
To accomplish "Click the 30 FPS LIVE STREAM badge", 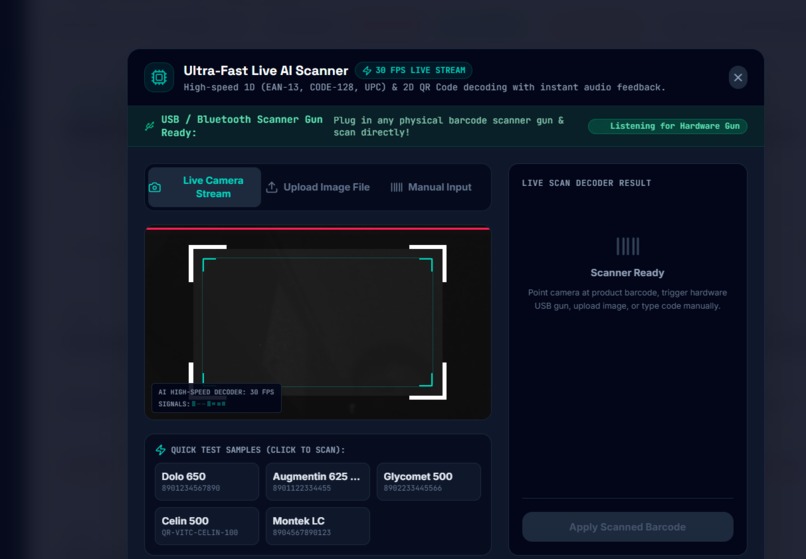I will [414, 70].
